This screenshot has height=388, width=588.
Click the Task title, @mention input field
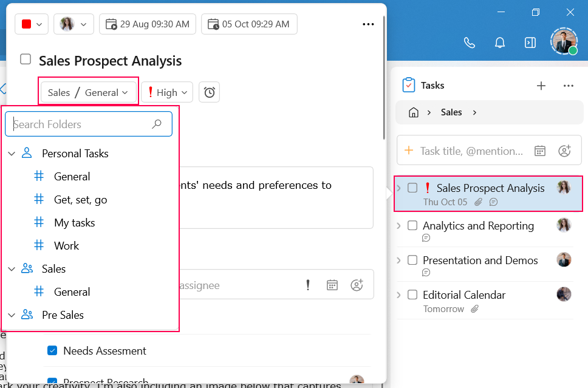pyautogui.click(x=471, y=151)
